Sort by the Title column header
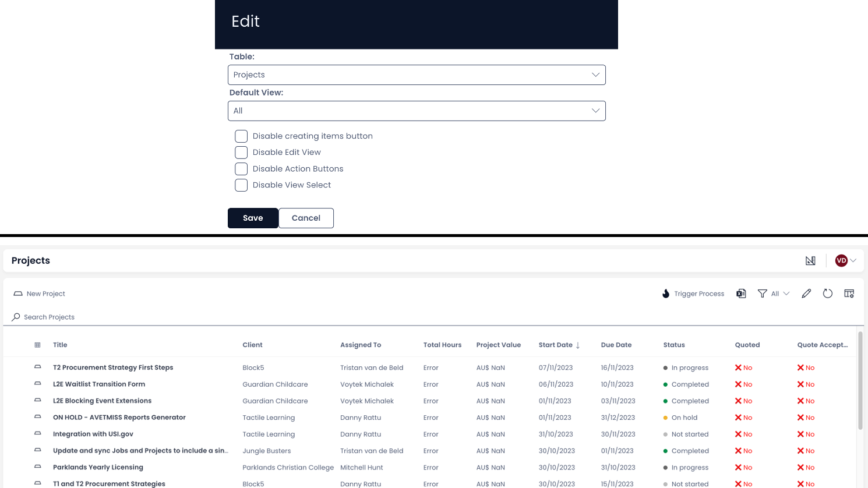Screen dimensions: 868x488 (x=60, y=345)
